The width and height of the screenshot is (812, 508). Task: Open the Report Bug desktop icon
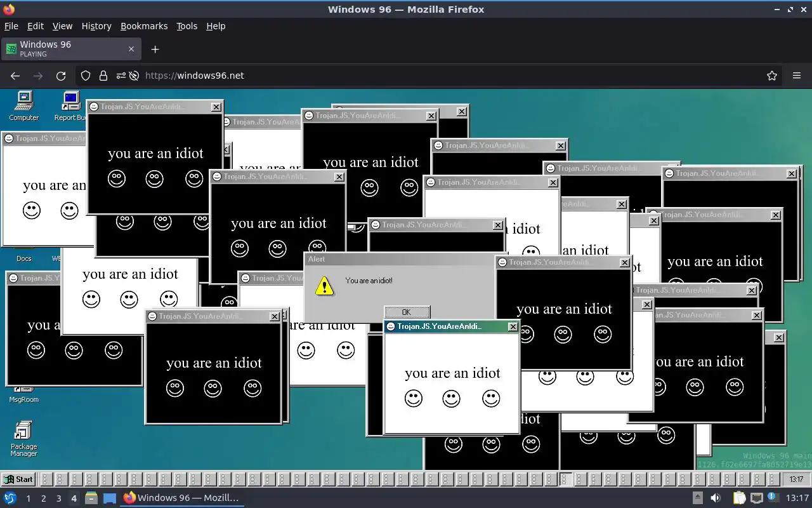(x=70, y=105)
